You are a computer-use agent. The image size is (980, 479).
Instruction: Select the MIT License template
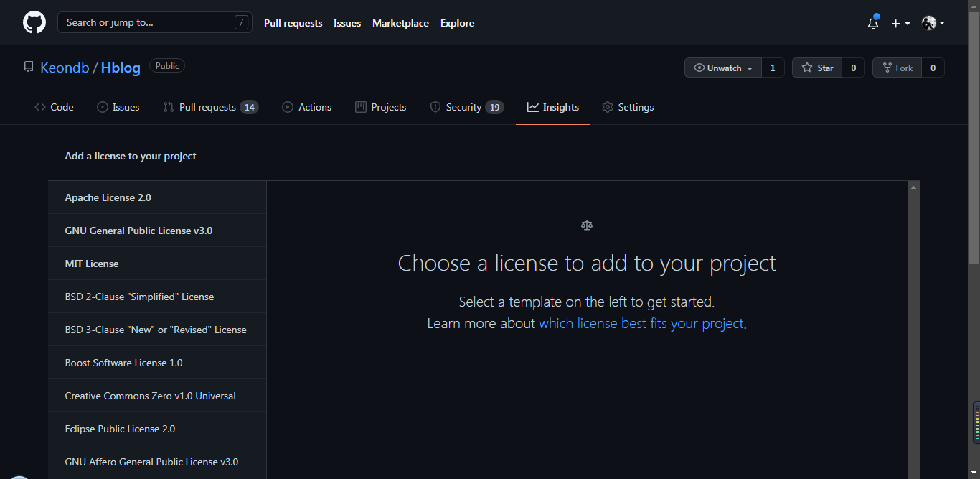point(157,264)
